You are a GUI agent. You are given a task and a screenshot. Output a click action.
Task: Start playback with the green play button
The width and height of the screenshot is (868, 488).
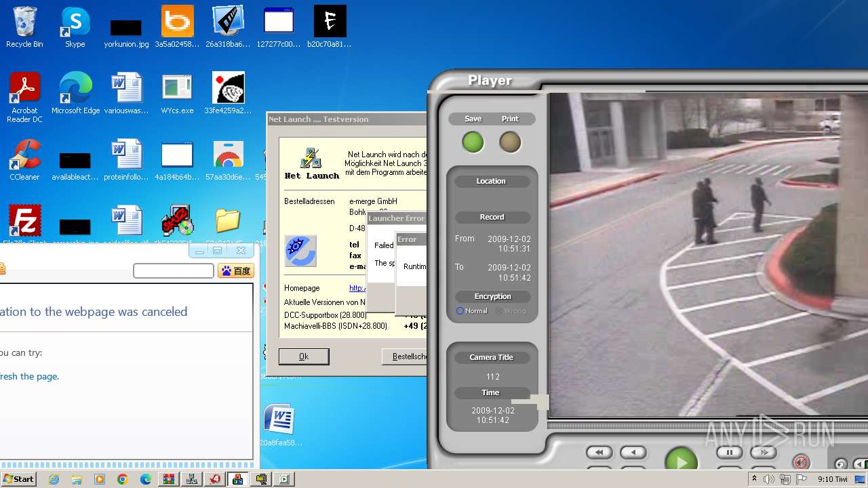pos(682,461)
